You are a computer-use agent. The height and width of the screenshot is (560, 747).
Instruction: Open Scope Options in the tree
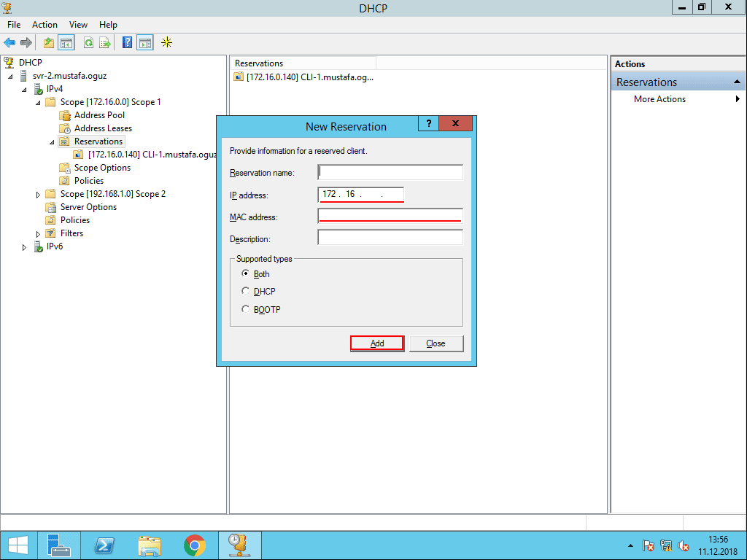pos(102,168)
